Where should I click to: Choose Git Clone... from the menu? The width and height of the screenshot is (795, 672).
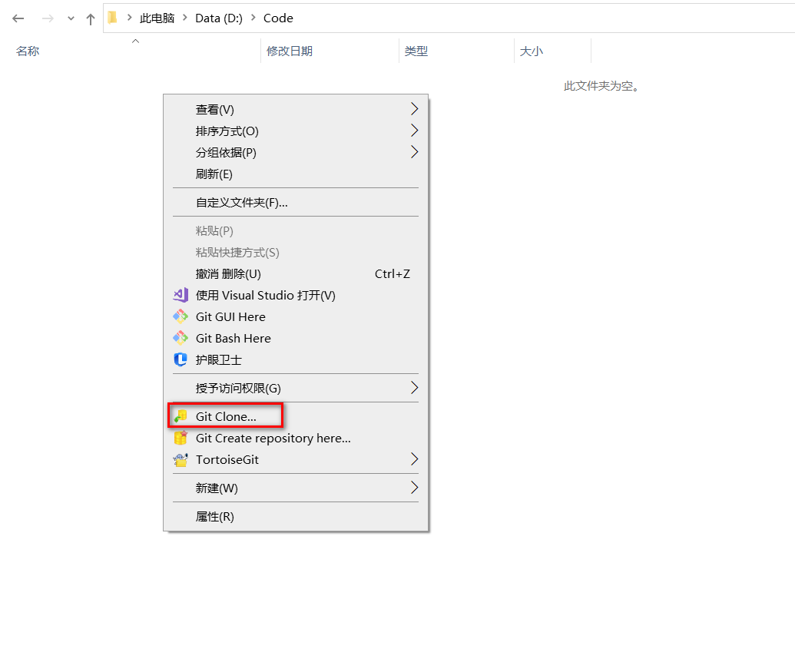point(296,416)
